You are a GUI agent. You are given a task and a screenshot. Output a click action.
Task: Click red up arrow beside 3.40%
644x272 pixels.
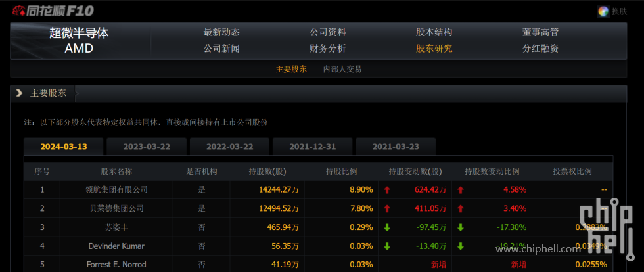coord(461,209)
